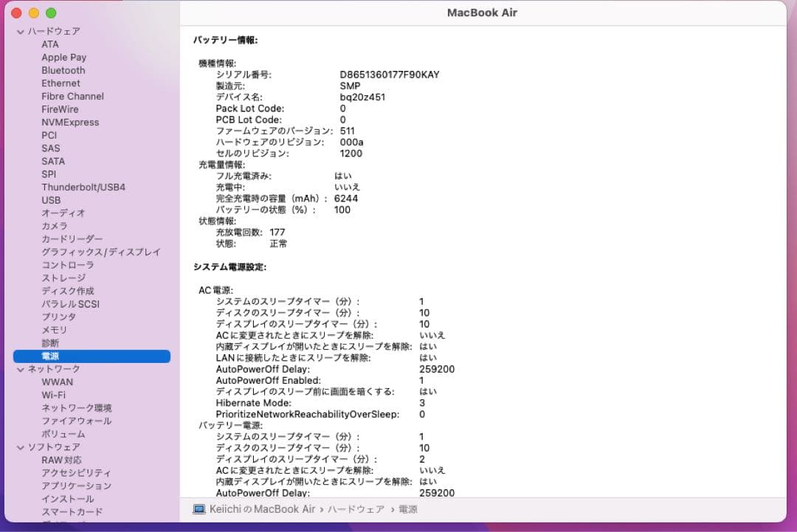The height and width of the screenshot is (532, 797).
Task: Click the cycle count value 177
Action: (x=277, y=232)
